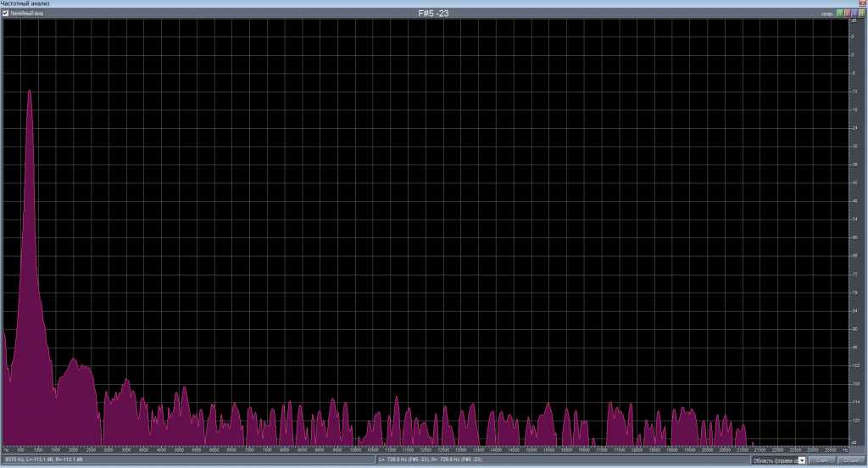The image size is (868, 468).
Task: Click the scan button beside the Область dropdown
Action: point(822,460)
